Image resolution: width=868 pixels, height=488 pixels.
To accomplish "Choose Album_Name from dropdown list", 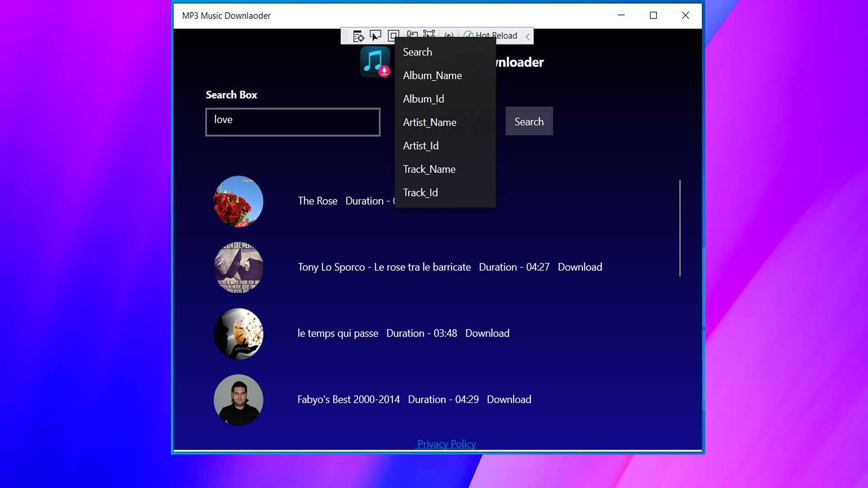I will coord(432,75).
